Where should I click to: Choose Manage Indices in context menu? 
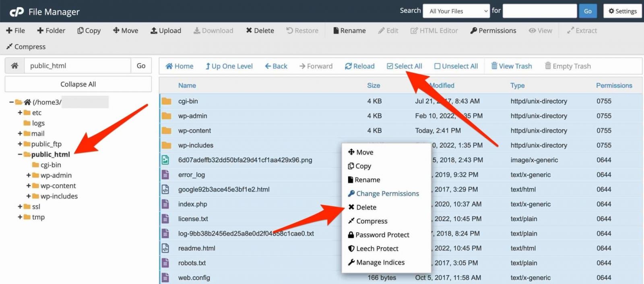[x=376, y=263]
